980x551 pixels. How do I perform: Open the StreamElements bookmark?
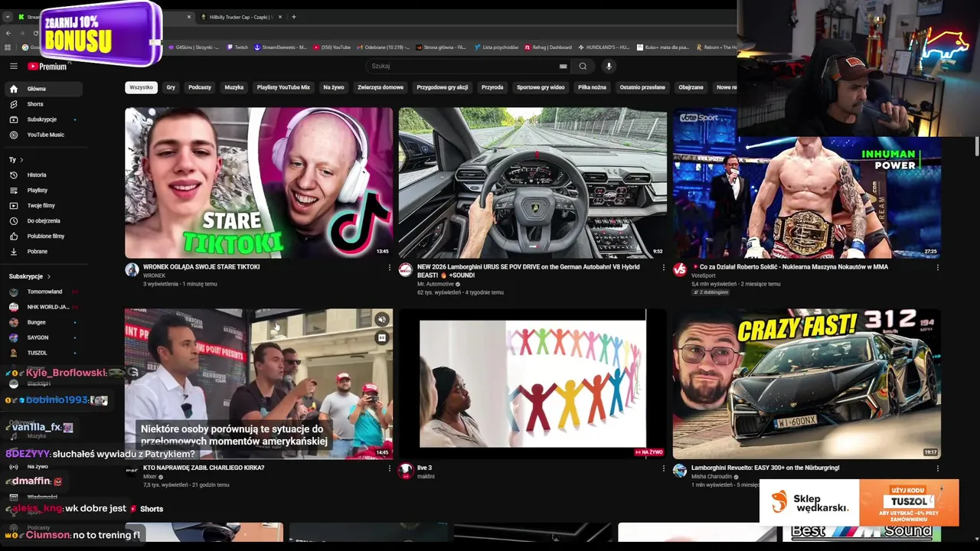click(280, 47)
